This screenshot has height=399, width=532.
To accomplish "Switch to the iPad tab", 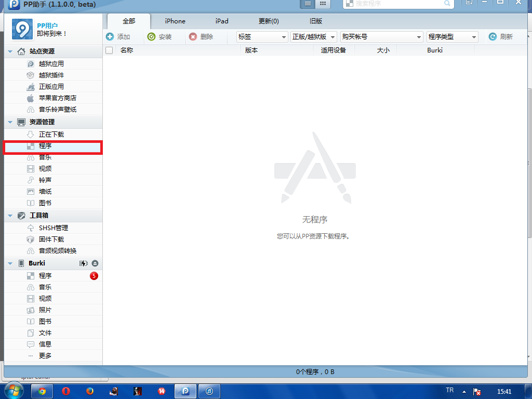I will pos(222,21).
